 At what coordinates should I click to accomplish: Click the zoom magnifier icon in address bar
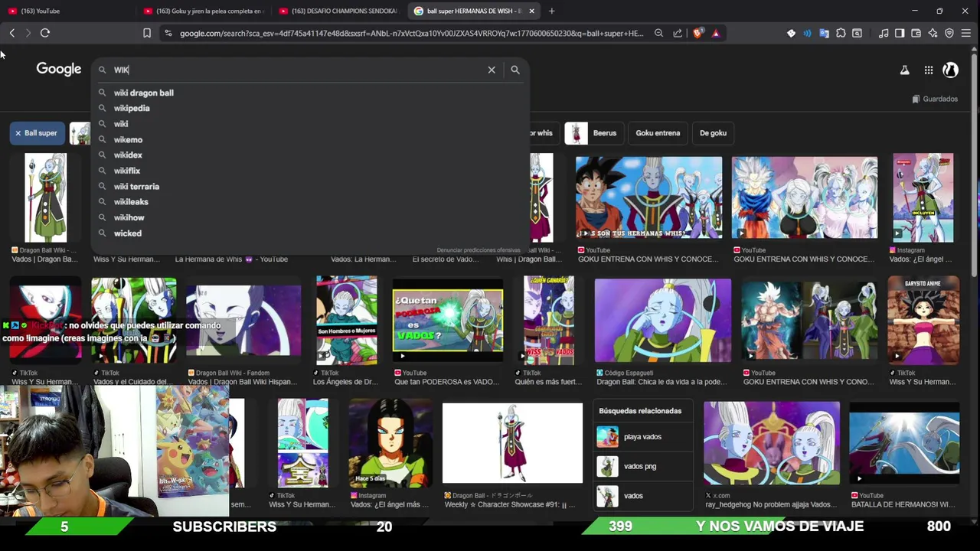(x=658, y=33)
